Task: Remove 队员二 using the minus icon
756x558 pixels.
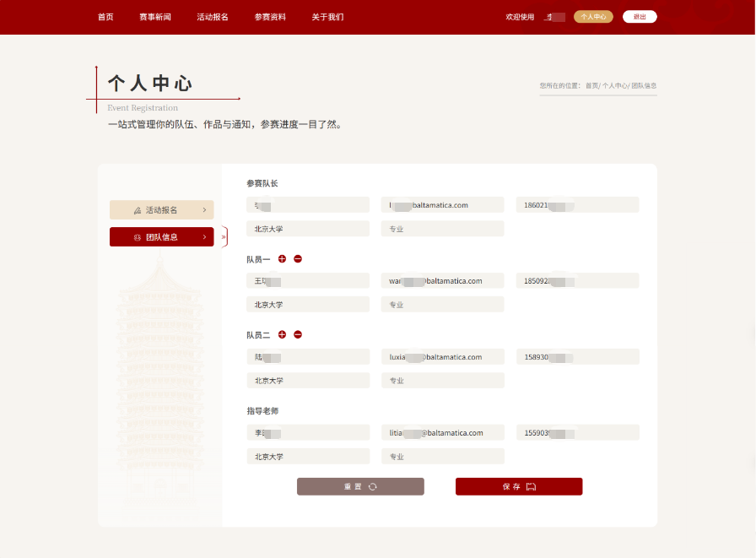Action: (298, 335)
